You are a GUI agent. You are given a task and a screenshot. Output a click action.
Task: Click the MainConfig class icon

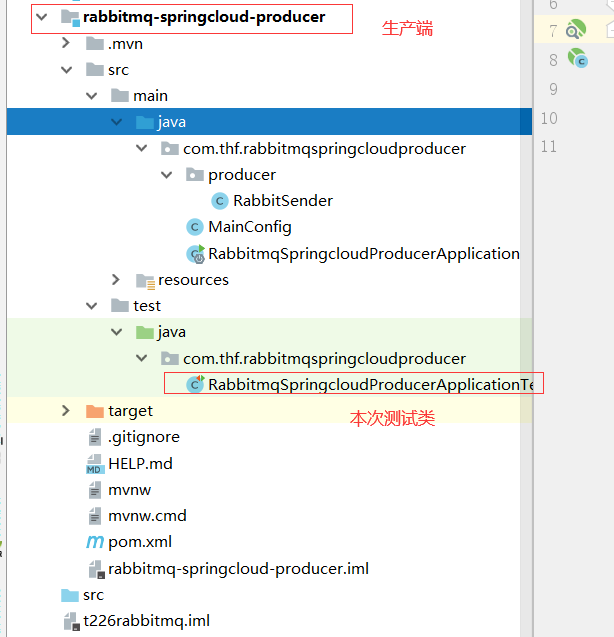point(195,227)
